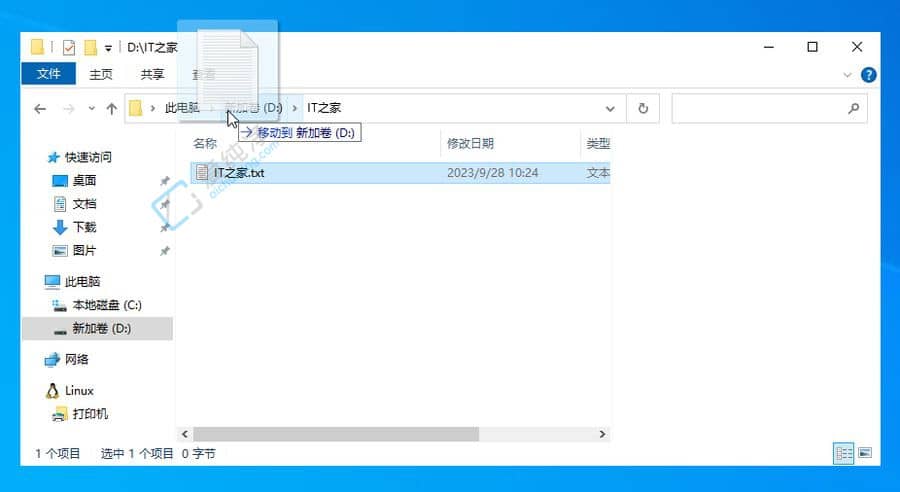Screen dimensions: 900x492
Task: Click the Up directory arrow
Action: tap(112, 108)
